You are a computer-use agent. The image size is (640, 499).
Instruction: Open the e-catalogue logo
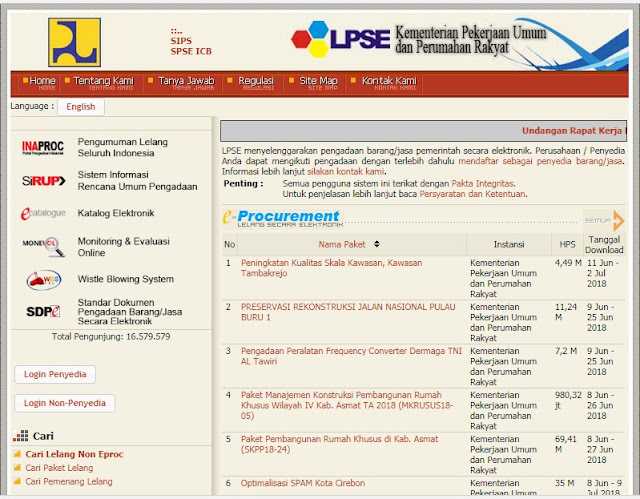point(43,213)
